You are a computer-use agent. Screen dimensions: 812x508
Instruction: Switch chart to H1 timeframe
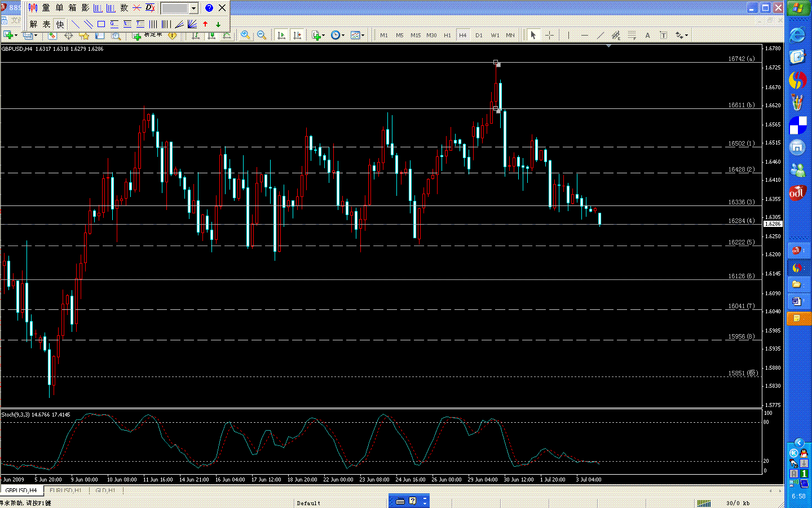[x=447, y=35]
